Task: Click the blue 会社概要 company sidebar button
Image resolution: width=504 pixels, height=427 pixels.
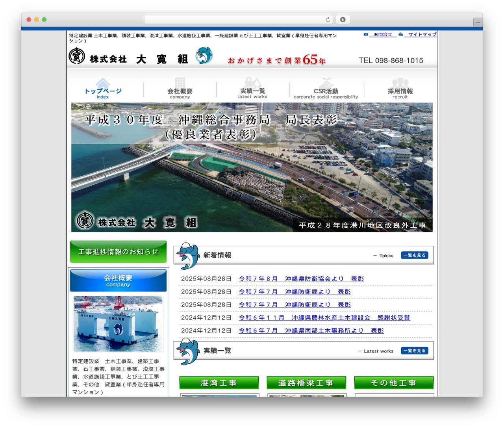Action: (119, 280)
